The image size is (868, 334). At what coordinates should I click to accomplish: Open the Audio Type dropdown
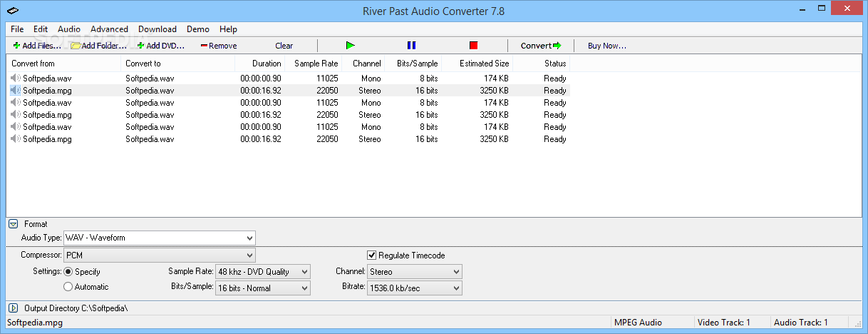click(160, 238)
